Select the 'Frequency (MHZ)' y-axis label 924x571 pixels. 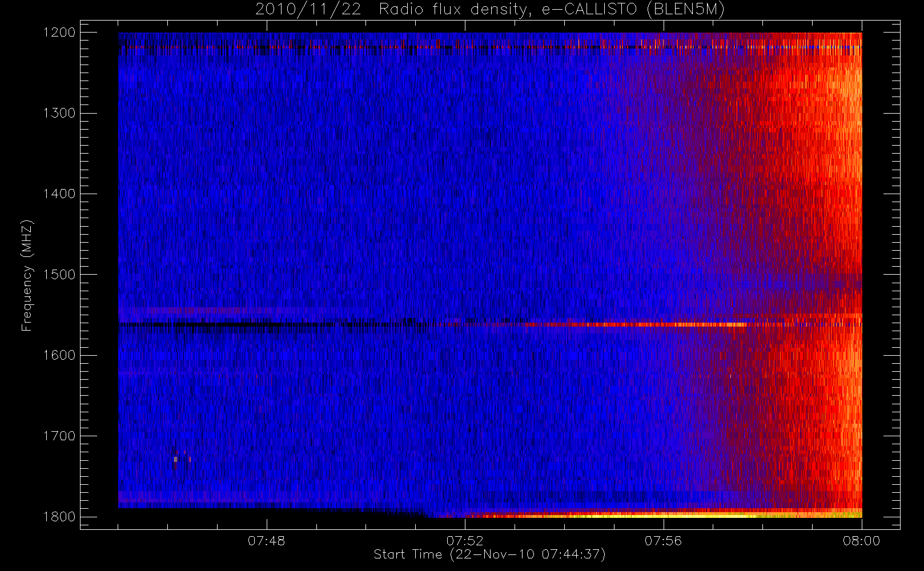[x=26, y=275]
